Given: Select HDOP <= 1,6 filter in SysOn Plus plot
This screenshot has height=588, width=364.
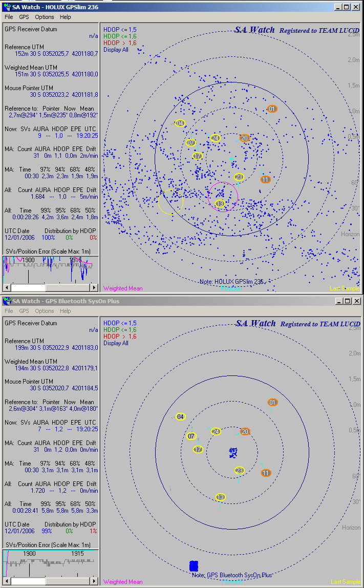Looking at the screenshot, I should coord(120,330).
